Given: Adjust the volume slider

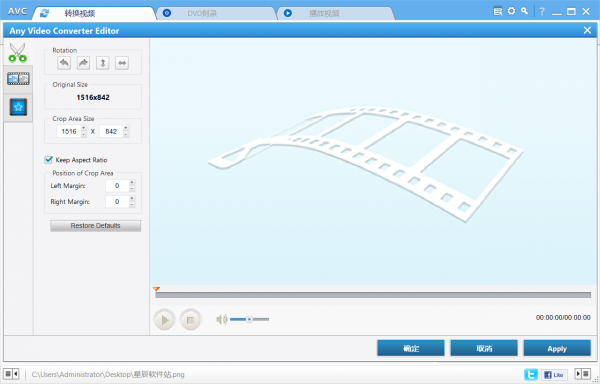Looking at the screenshot, I should pos(249,319).
